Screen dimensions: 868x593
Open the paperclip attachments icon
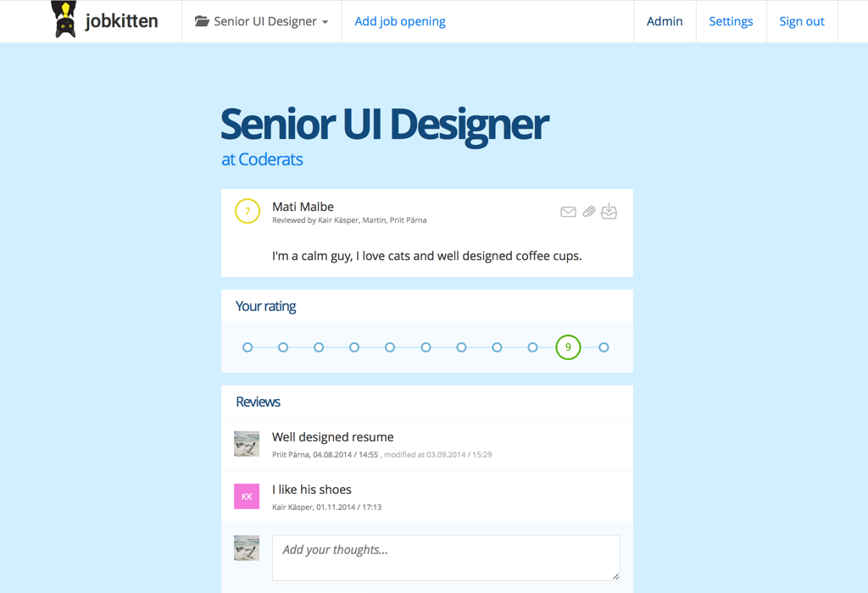(x=589, y=212)
